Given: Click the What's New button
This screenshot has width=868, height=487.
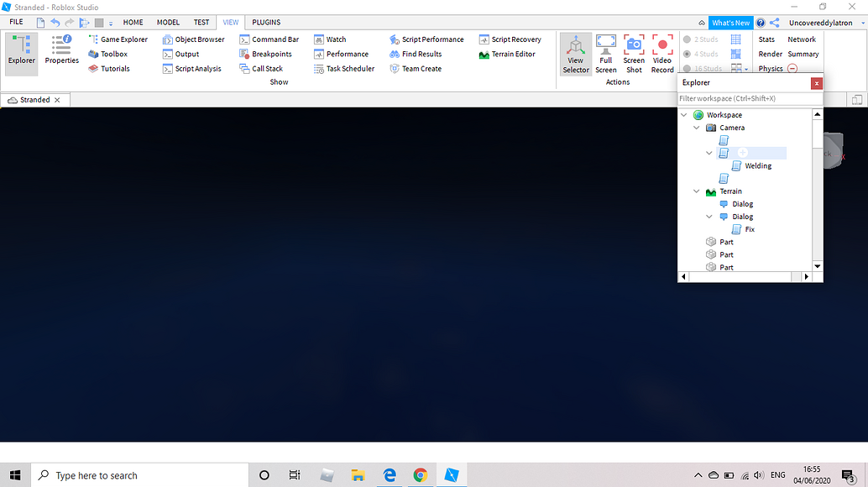Looking at the screenshot, I should 730,23.
